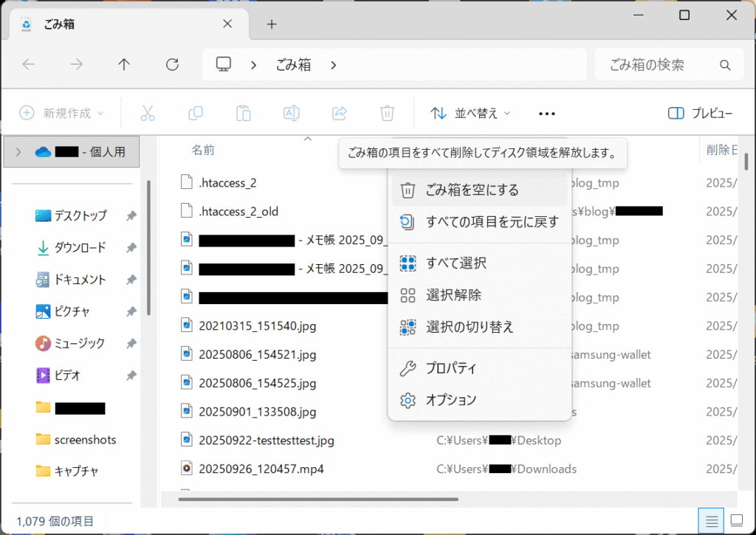Close the ごみ箱 tab
This screenshot has width=756, height=535.
coord(227,24)
